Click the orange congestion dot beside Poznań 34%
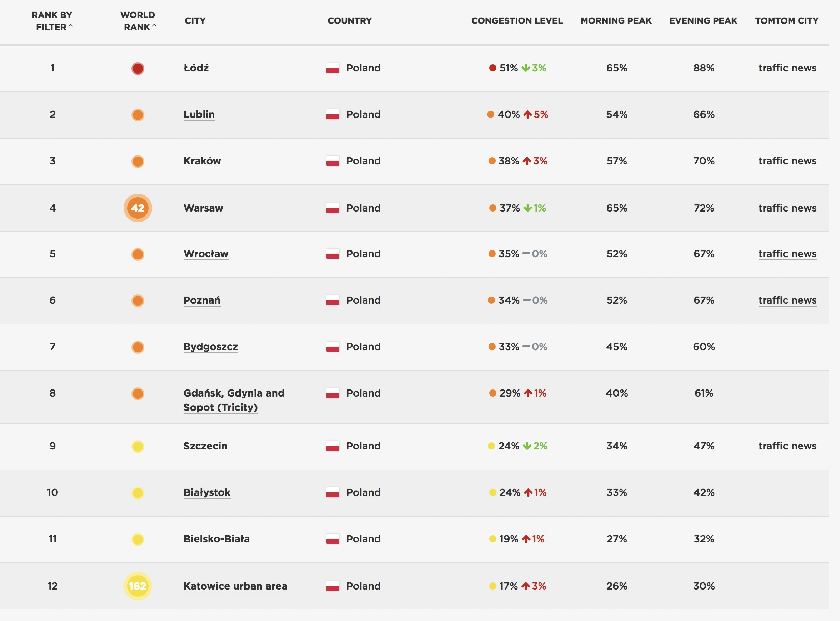 (491, 300)
